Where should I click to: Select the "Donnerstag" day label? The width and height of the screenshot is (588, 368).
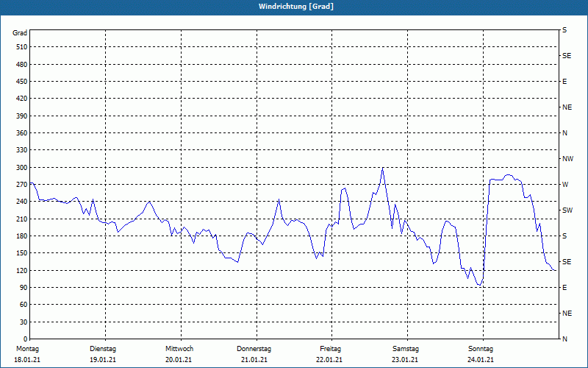click(254, 349)
